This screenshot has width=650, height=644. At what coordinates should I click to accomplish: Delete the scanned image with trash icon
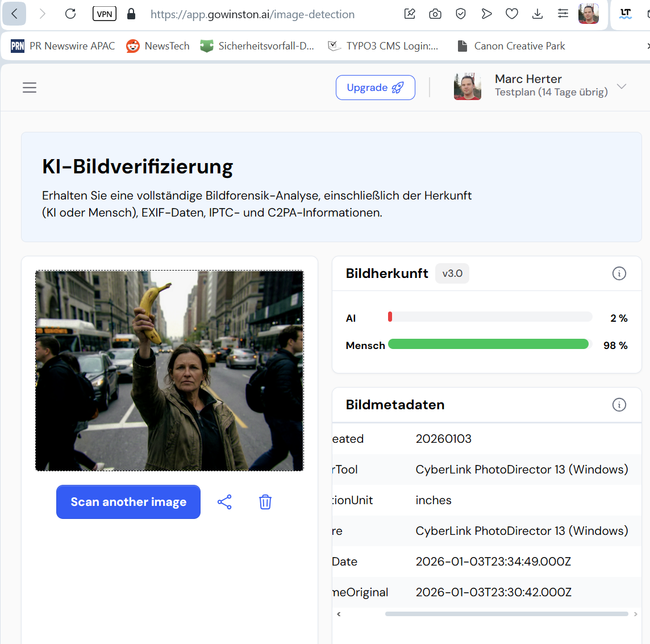(x=265, y=502)
